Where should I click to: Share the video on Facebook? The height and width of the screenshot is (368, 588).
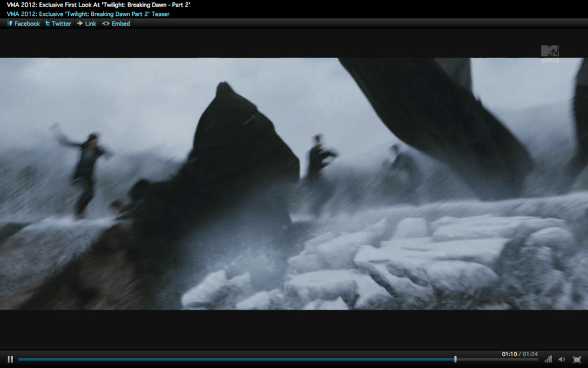point(24,24)
